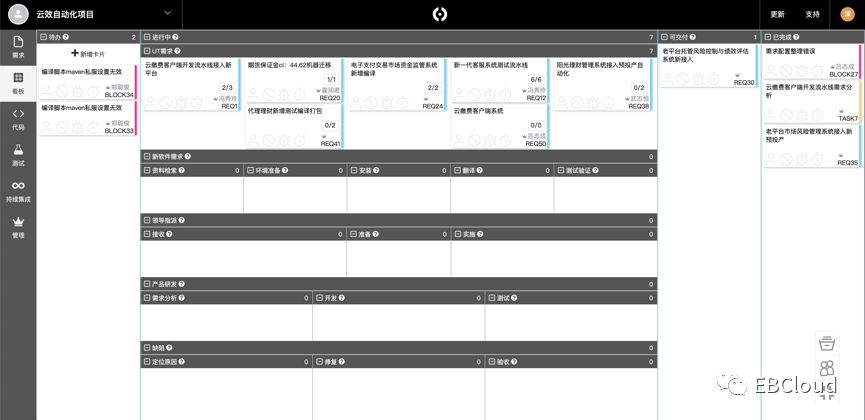Open the 云效自动化项目 project dropdown
Viewport: 865px width, 420px height.
165,14
